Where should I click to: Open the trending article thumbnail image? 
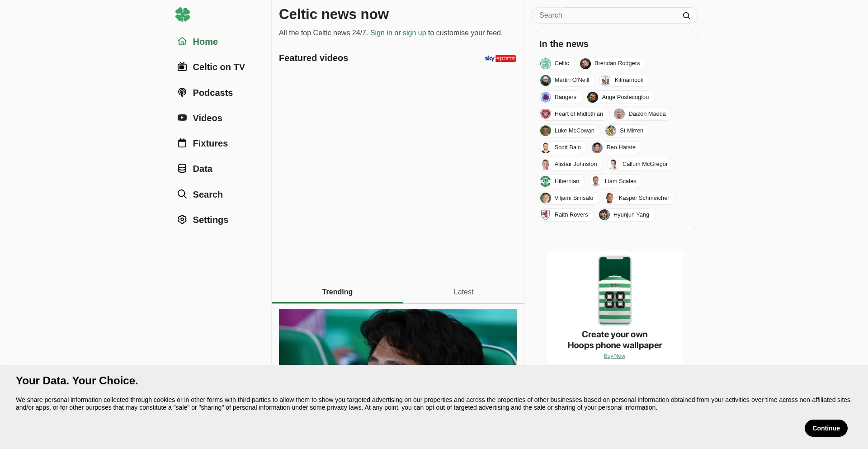(397, 337)
